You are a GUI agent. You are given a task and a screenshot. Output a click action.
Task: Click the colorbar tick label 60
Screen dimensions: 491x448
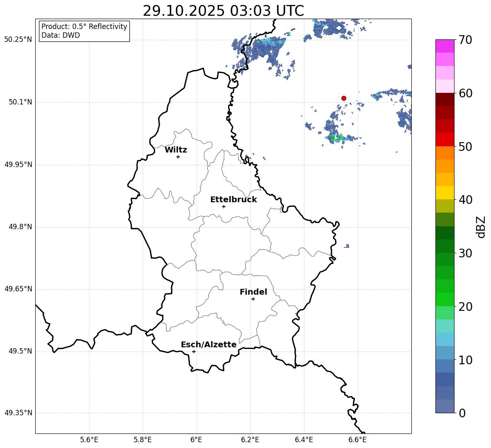coord(465,93)
